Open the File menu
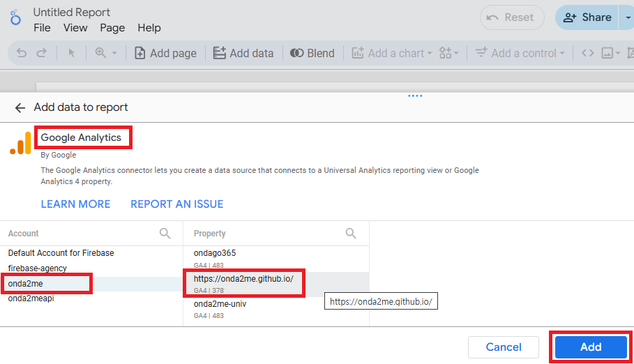The width and height of the screenshot is (634, 364). pyautogui.click(x=42, y=28)
